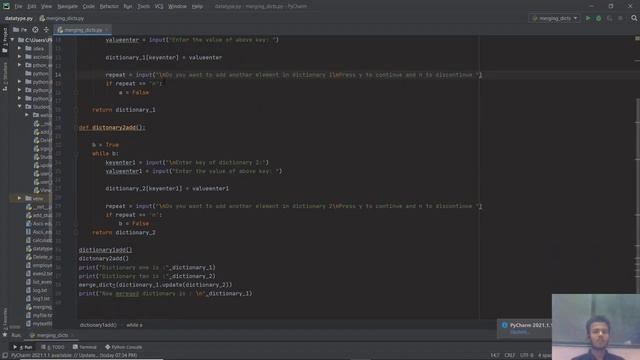Open the merging_dicts run configuration dropdown

coord(554,18)
